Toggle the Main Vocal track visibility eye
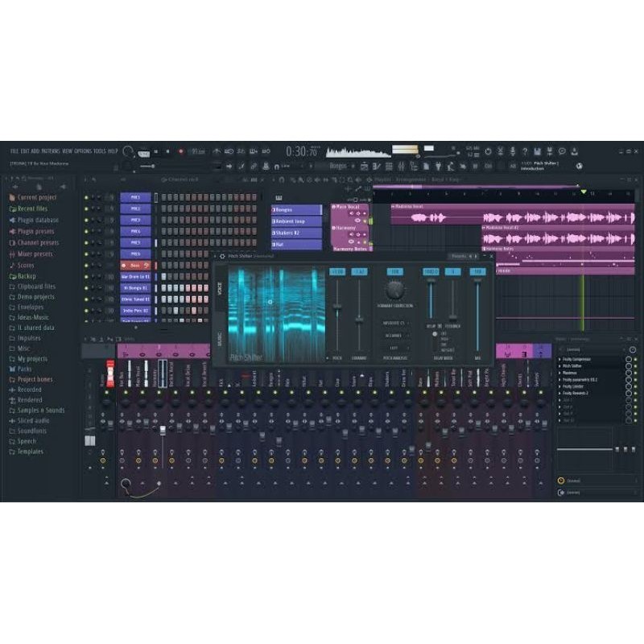 (357, 221)
